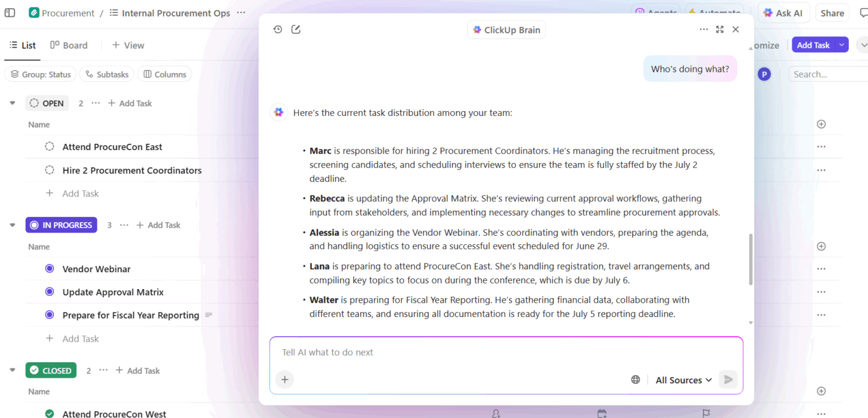Open Share settings

pyautogui.click(x=832, y=12)
